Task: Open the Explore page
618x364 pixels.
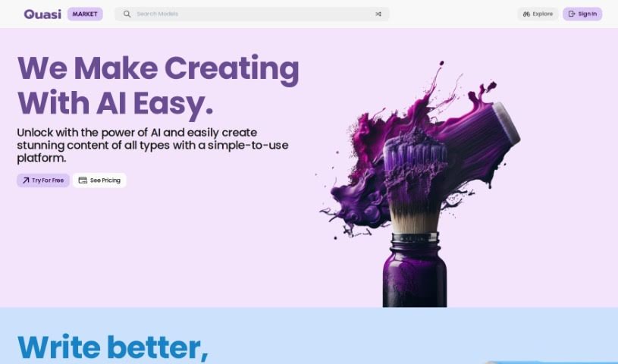Action: tap(538, 14)
